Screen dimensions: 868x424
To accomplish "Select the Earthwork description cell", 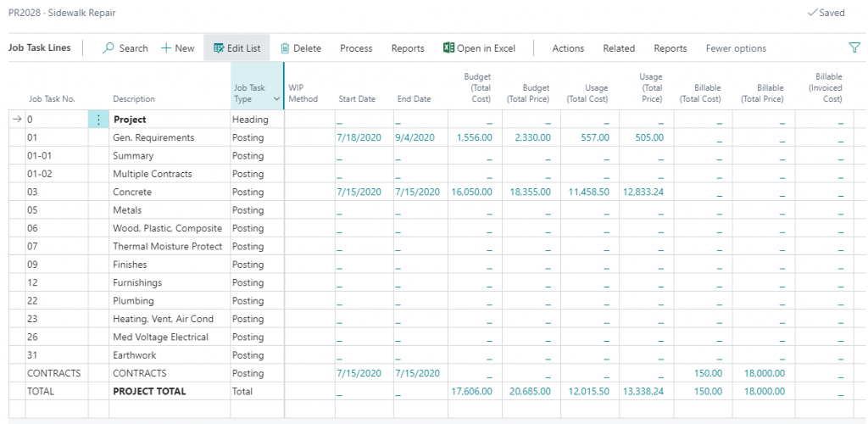I will [x=170, y=354].
